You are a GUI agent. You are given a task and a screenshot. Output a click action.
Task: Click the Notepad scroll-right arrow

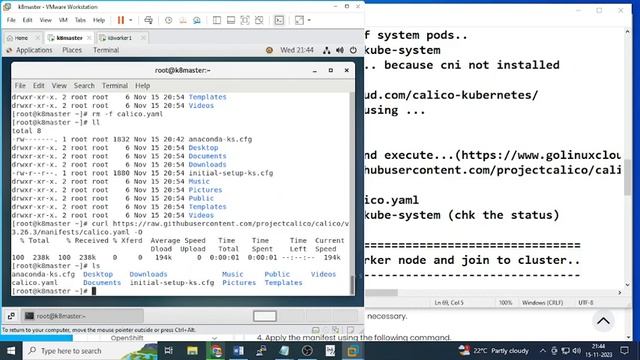[x=620, y=293]
